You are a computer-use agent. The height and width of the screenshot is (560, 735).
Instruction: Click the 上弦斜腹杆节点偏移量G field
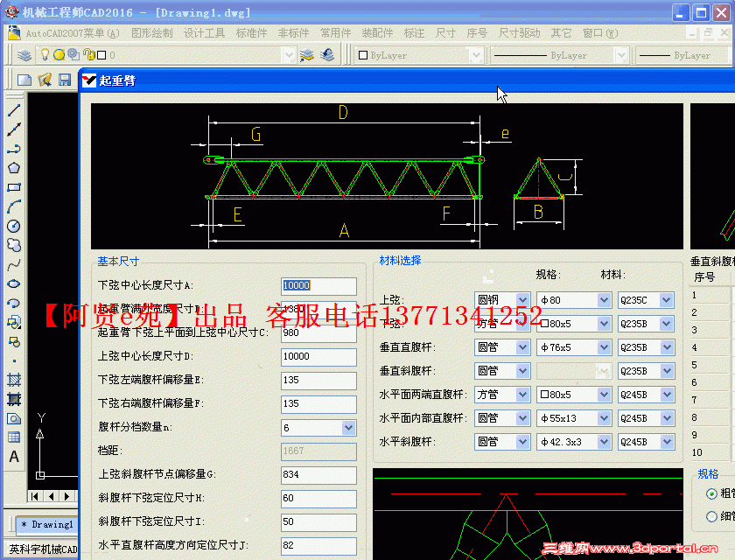318,474
